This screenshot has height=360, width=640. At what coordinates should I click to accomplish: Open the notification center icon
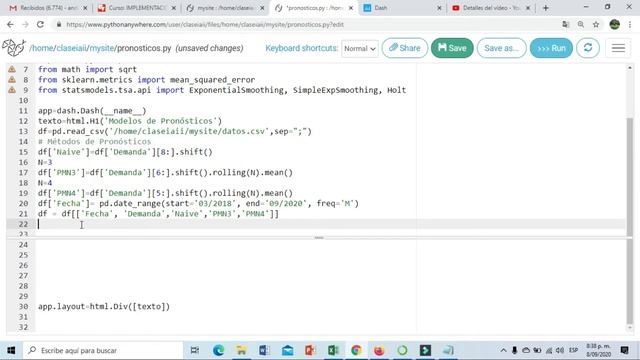point(624,350)
